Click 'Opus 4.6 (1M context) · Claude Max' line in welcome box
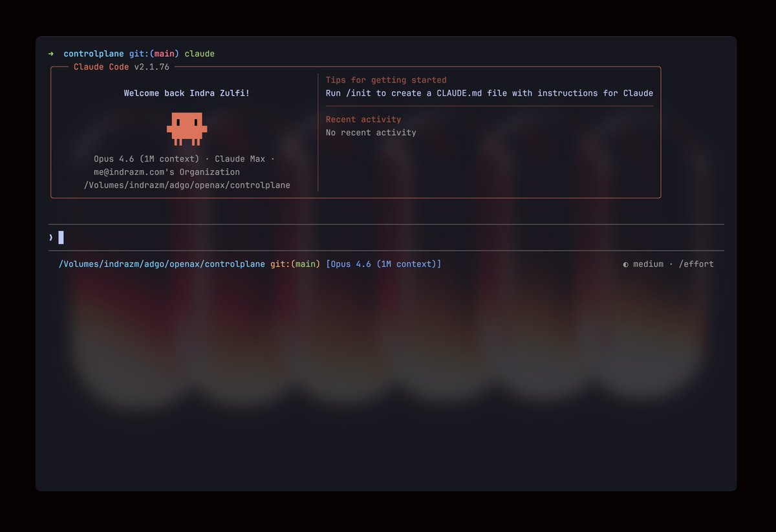The width and height of the screenshot is (776, 532). (x=184, y=159)
